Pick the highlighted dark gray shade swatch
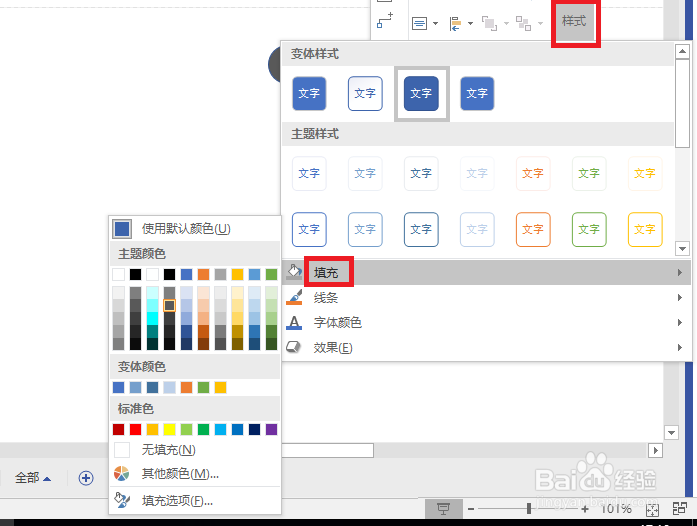This screenshot has width=697, height=526. click(x=169, y=305)
